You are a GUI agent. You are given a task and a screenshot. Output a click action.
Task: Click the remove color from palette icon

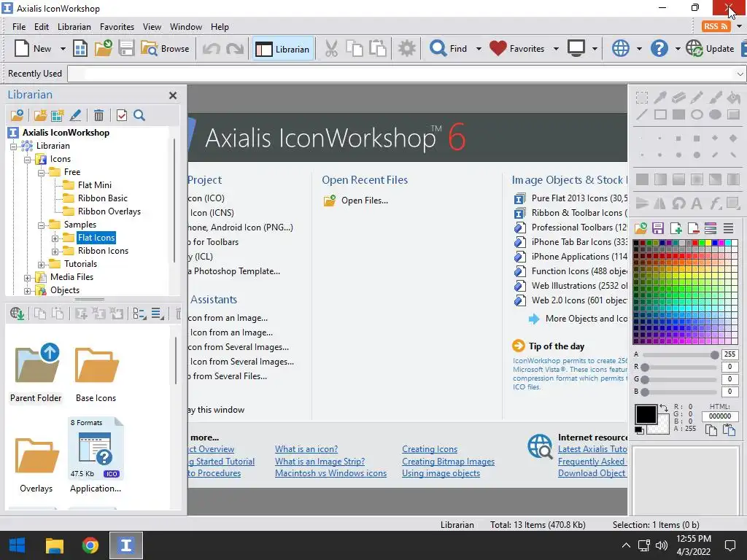point(694,228)
